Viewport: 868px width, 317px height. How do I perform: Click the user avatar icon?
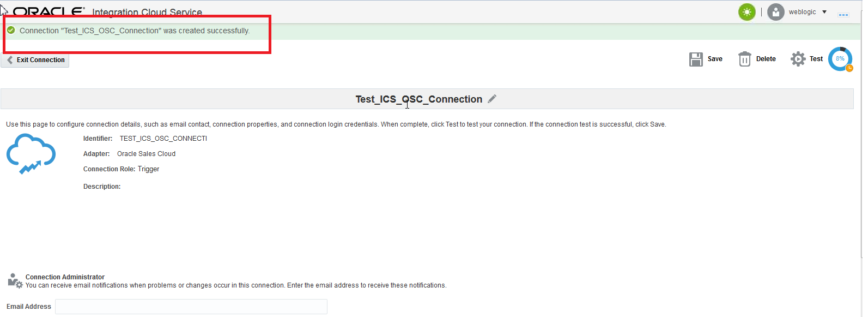[x=775, y=12]
